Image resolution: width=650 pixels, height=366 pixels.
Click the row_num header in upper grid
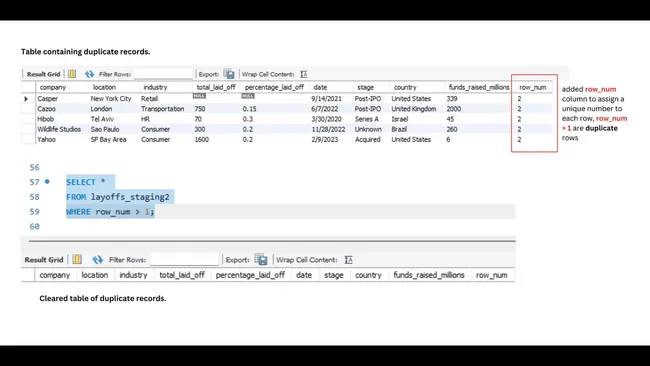point(533,87)
